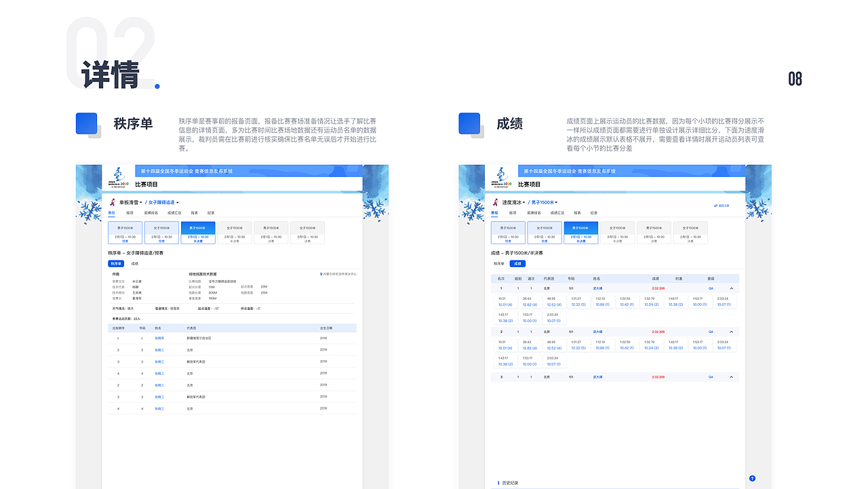The height and width of the screenshot is (489, 868).
Task: Open the 女子障碍追逐 event dropdown
Action: tap(163, 202)
